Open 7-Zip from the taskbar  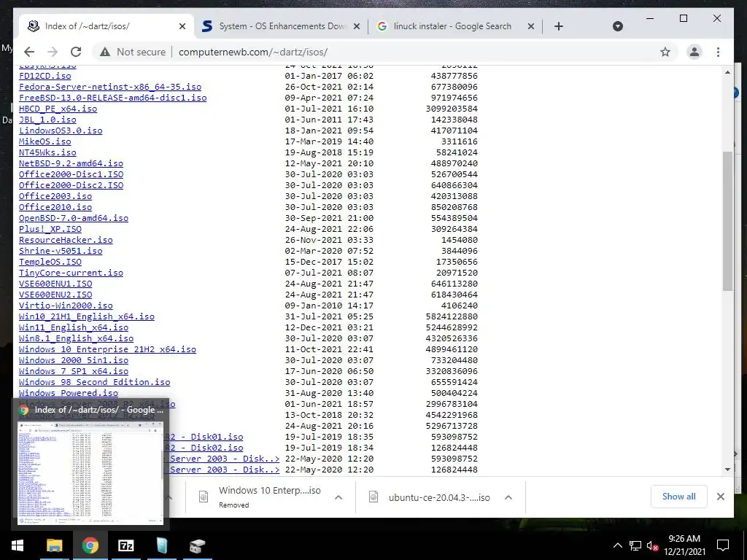click(125, 545)
